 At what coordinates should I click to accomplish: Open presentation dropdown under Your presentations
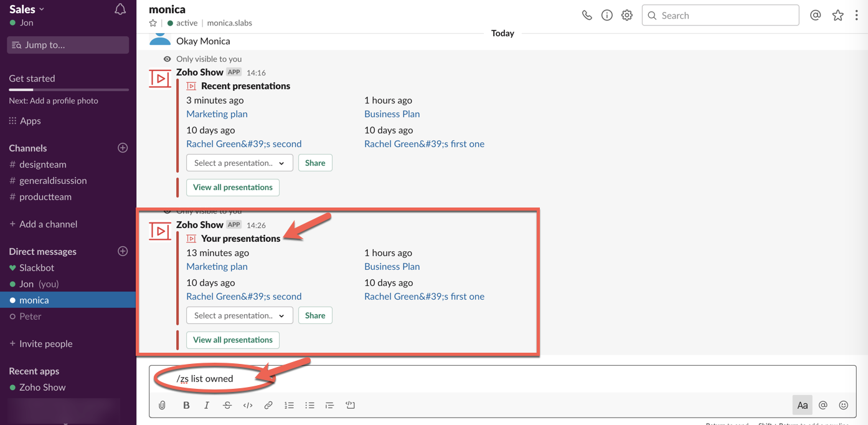[x=239, y=315]
